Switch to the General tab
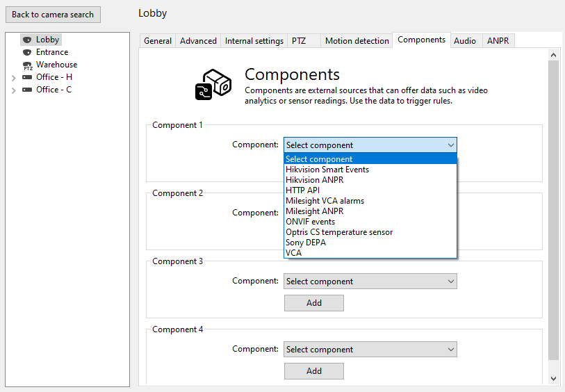Image resolution: width=565 pixels, height=392 pixels. pyautogui.click(x=158, y=41)
